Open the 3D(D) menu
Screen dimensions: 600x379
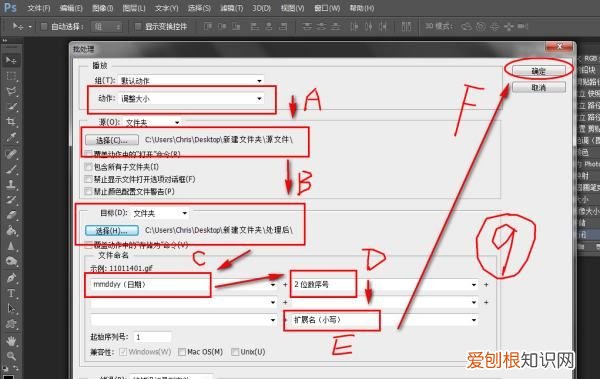[261, 8]
